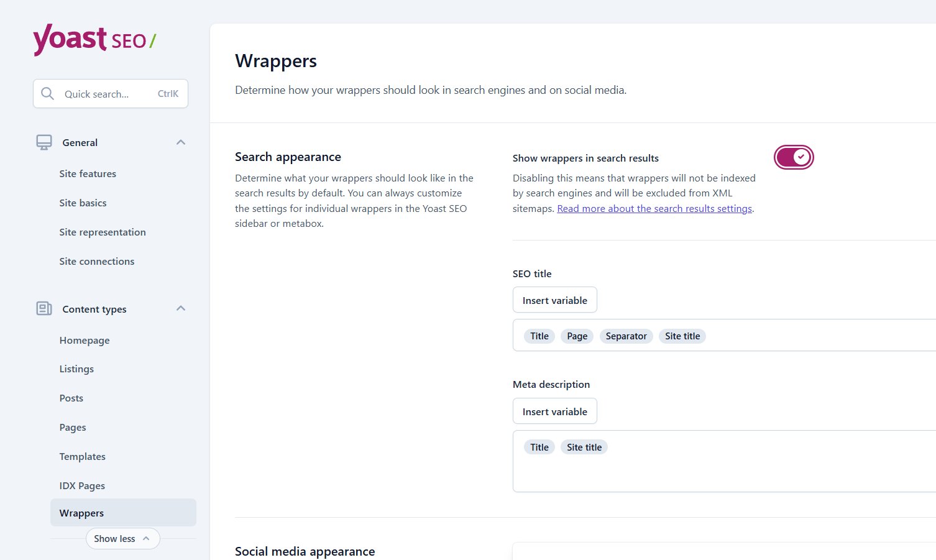This screenshot has width=936, height=560.
Task: Click the General monitor icon
Action: coord(44,142)
